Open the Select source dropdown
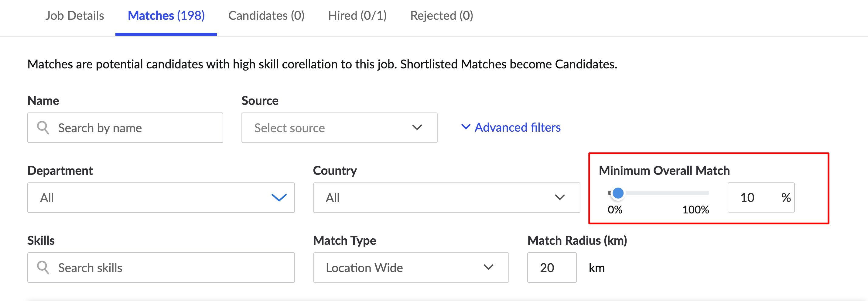The width and height of the screenshot is (868, 301). click(339, 128)
